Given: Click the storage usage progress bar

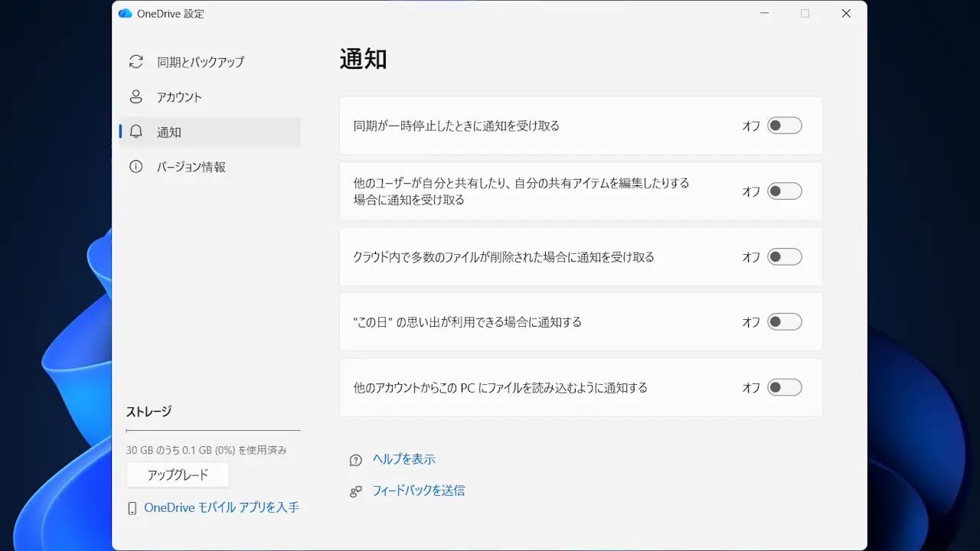Looking at the screenshot, I should [x=213, y=431].
